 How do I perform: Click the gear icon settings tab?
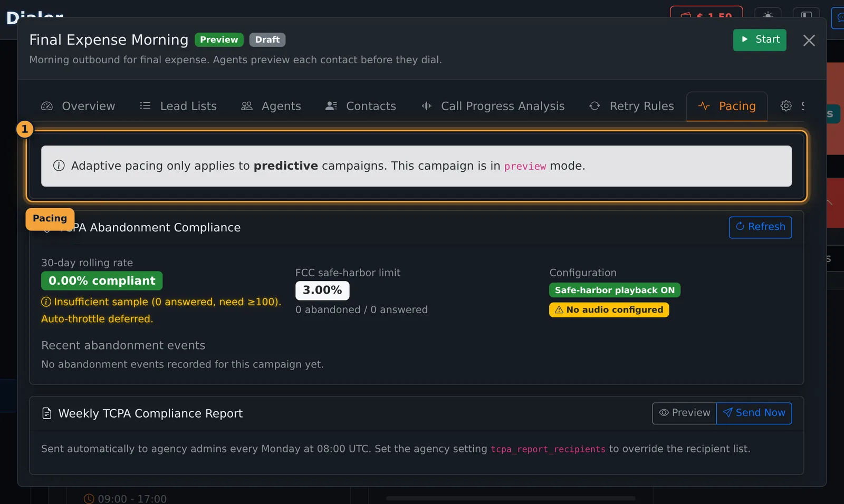point(787,106)
